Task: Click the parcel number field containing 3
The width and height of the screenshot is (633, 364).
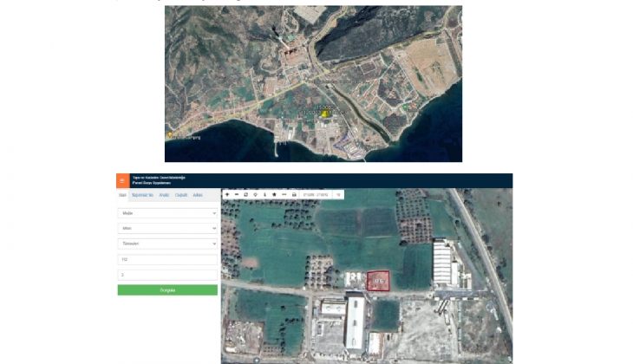Action: coord(167,275)
